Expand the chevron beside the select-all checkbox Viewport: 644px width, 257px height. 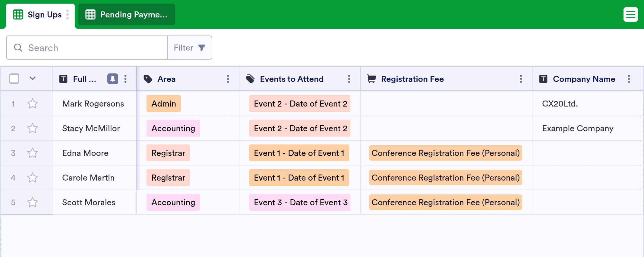pyautogui.click(x=33, y=79)
